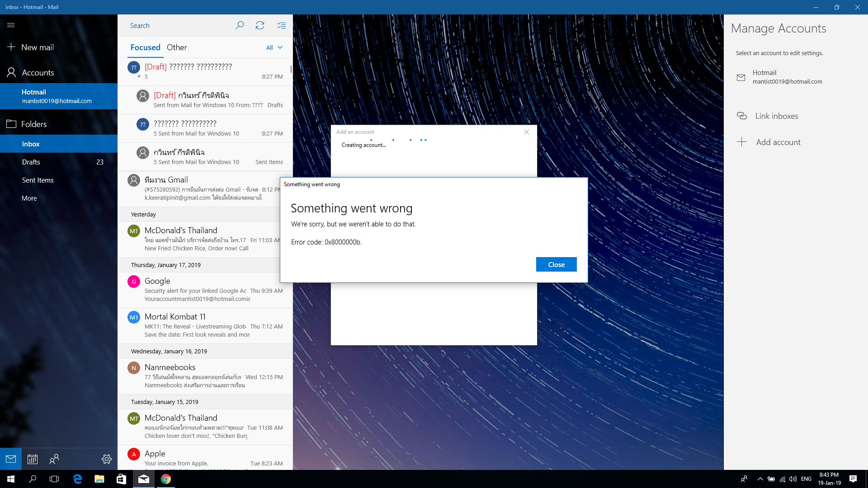Open Accounts person icon in sidebar
Viewport: 868px width, 488px height.
[11, 72]
